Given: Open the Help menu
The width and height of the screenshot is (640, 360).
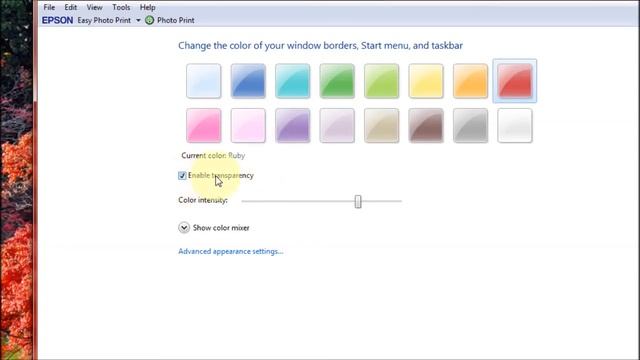Looking at the screenshot, I should (x=147, y=7).
